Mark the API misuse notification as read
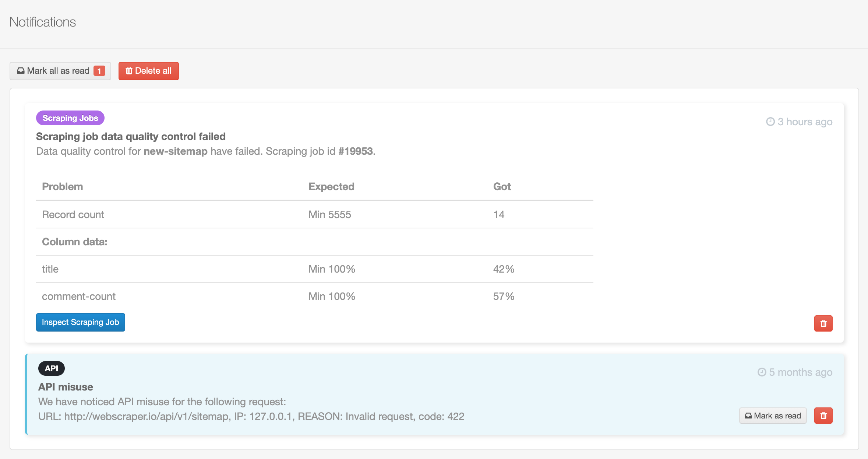This screenshot has width=868, height=459. point(773,416)
